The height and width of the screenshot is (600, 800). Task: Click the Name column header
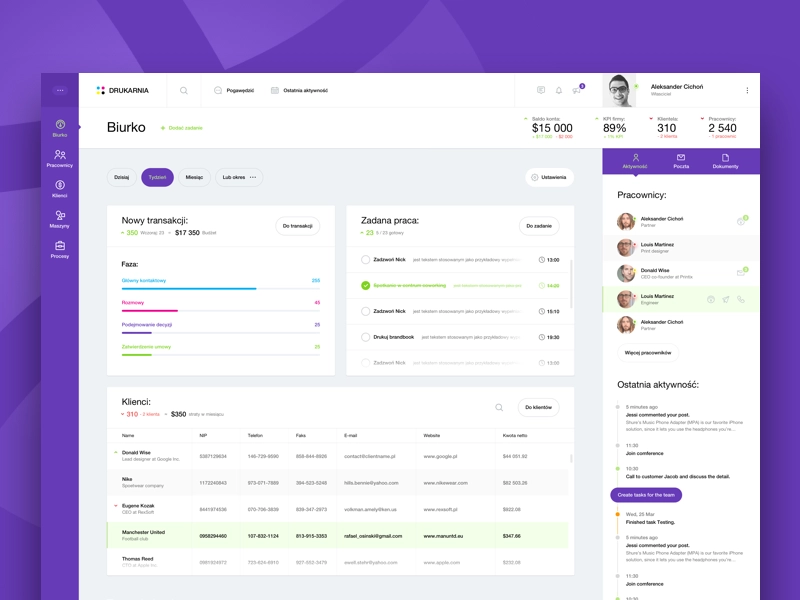128,436
